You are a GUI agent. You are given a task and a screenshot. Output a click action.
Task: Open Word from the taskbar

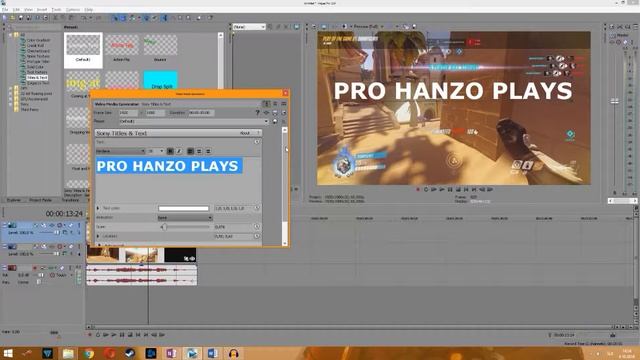click(x=213, y=353)
